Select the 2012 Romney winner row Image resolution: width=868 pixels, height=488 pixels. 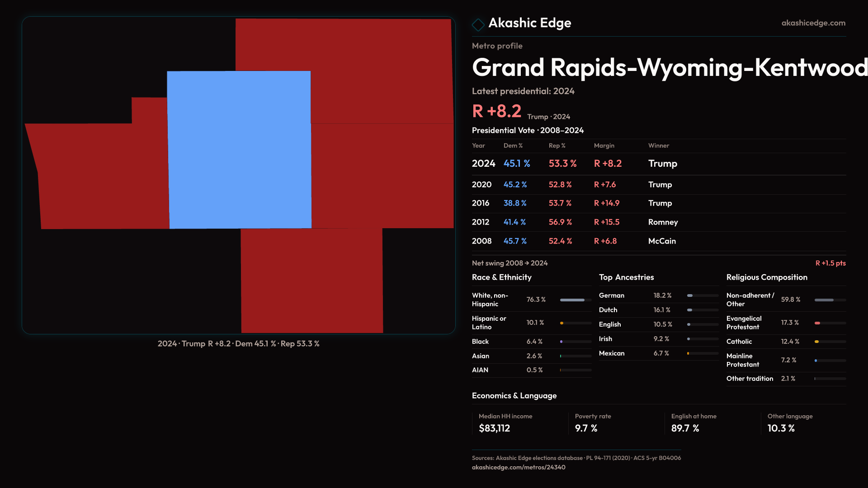pyautogui.click(x=658, y=222)
